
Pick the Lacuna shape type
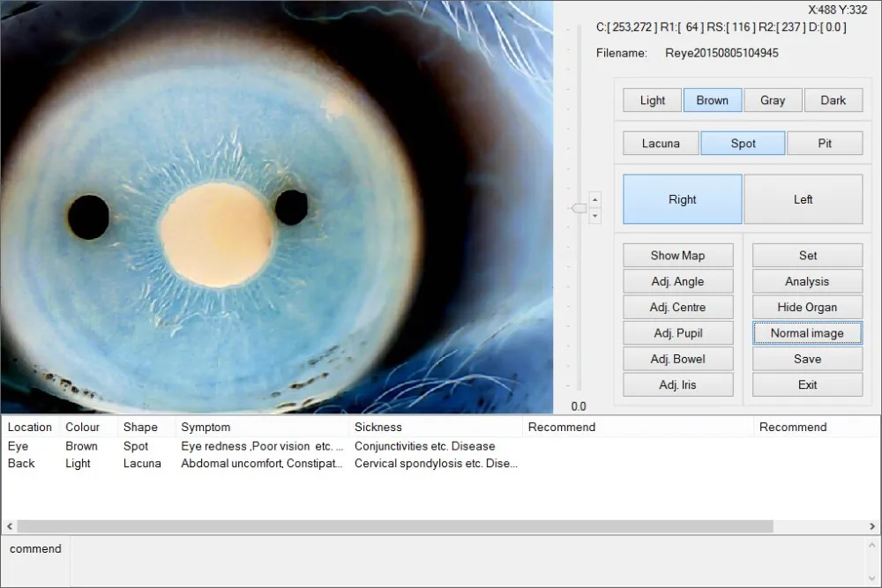[x=661, y=144]
